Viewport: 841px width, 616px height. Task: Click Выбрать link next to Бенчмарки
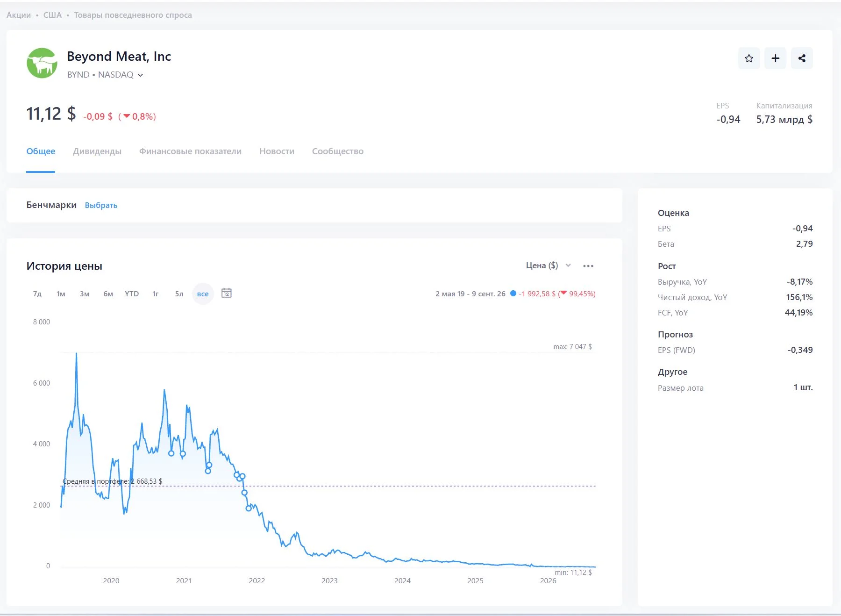pyautogui.click(x=101, y=205)
